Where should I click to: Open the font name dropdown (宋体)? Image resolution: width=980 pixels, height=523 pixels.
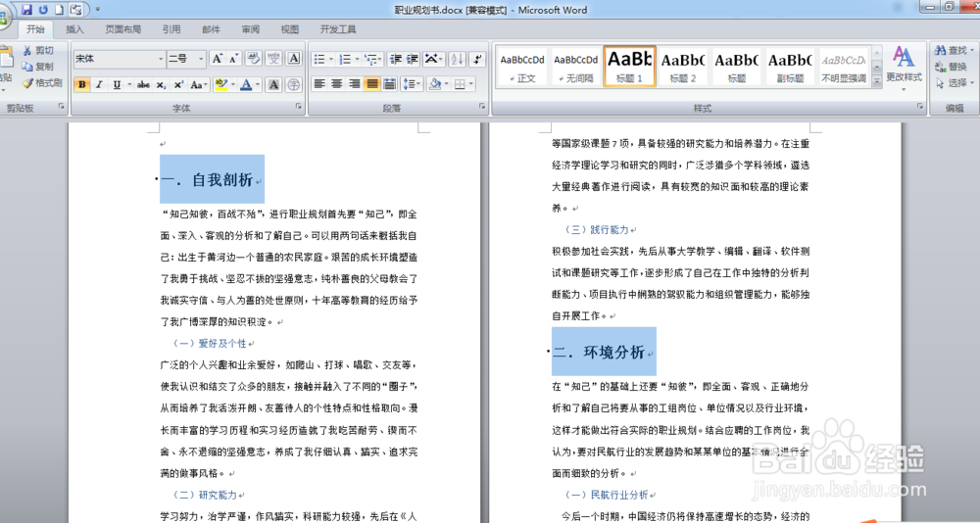[x=161, y=59]
